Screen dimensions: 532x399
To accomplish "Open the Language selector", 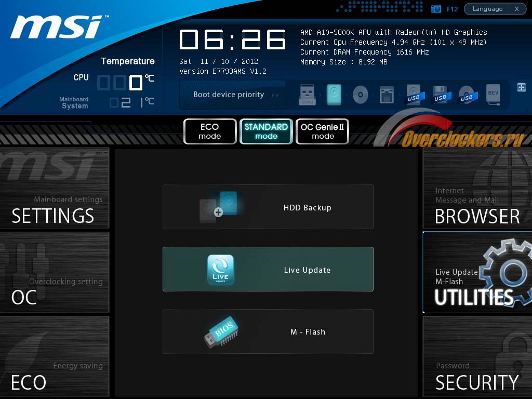I will pos(487,9).
